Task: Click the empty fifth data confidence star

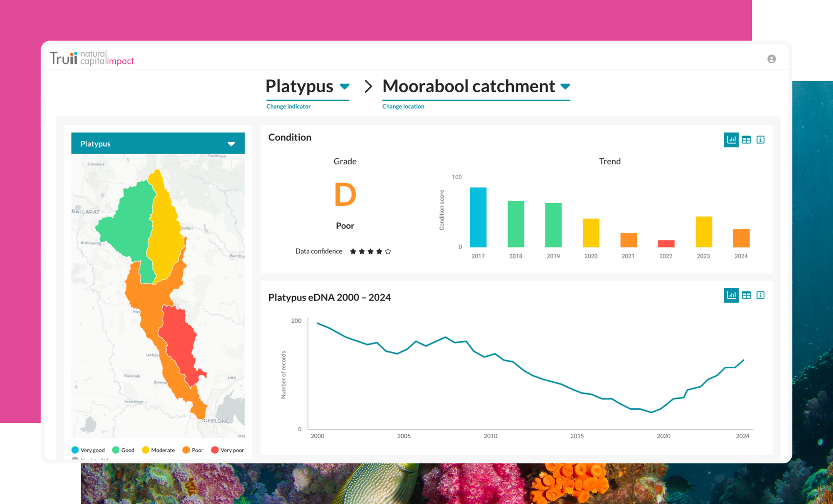Action: pyautogui.click(x=388, y=251)
